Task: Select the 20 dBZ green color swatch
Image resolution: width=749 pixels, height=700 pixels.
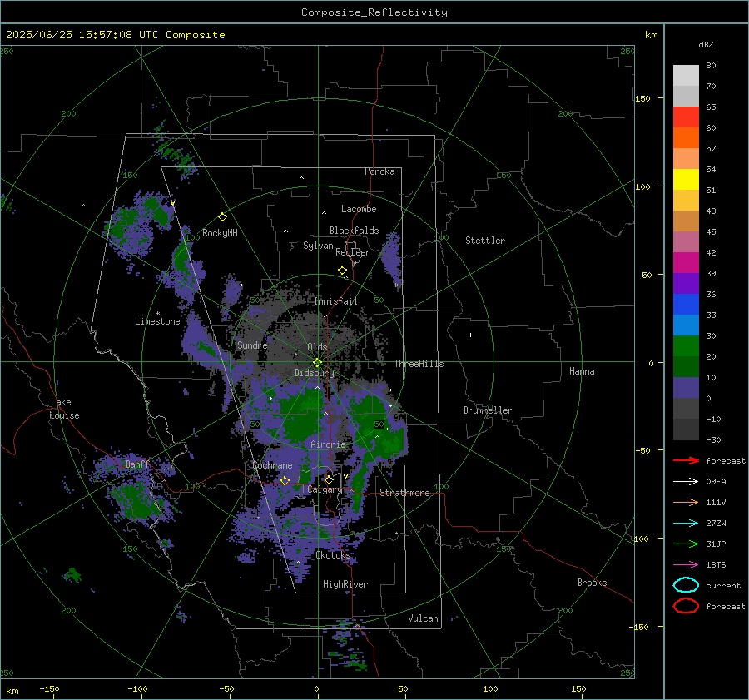Action: pyautogui.click(x=686, y=346)
